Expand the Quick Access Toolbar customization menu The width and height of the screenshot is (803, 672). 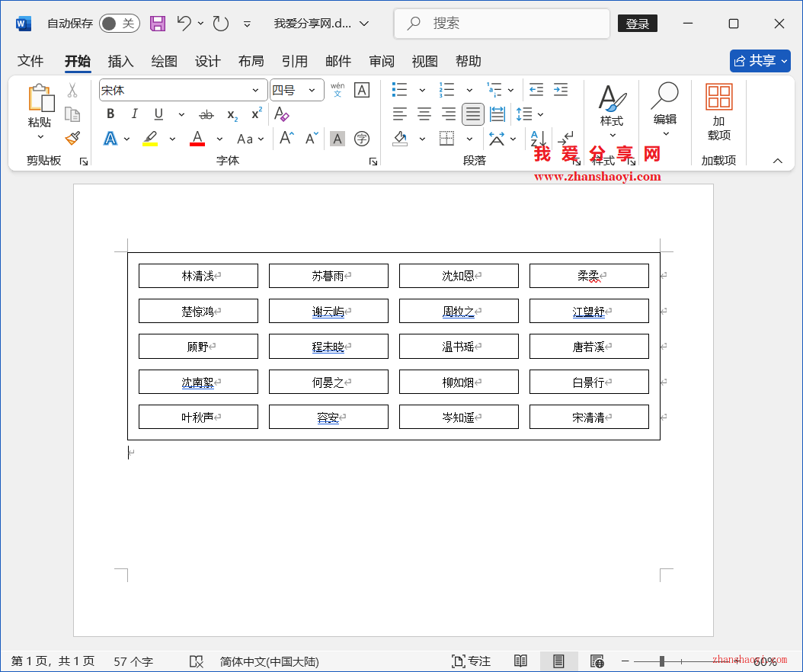tap(247, 24)
